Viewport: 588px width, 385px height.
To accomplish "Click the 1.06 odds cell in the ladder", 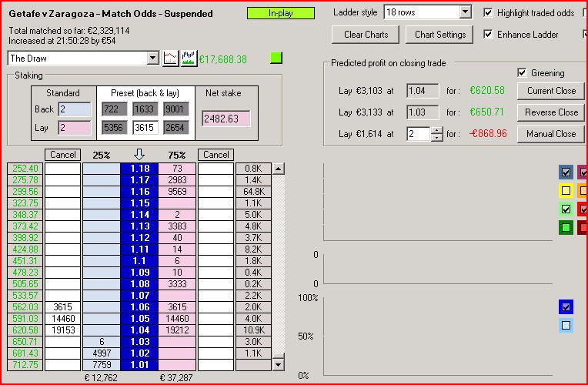I will (139, 306).
